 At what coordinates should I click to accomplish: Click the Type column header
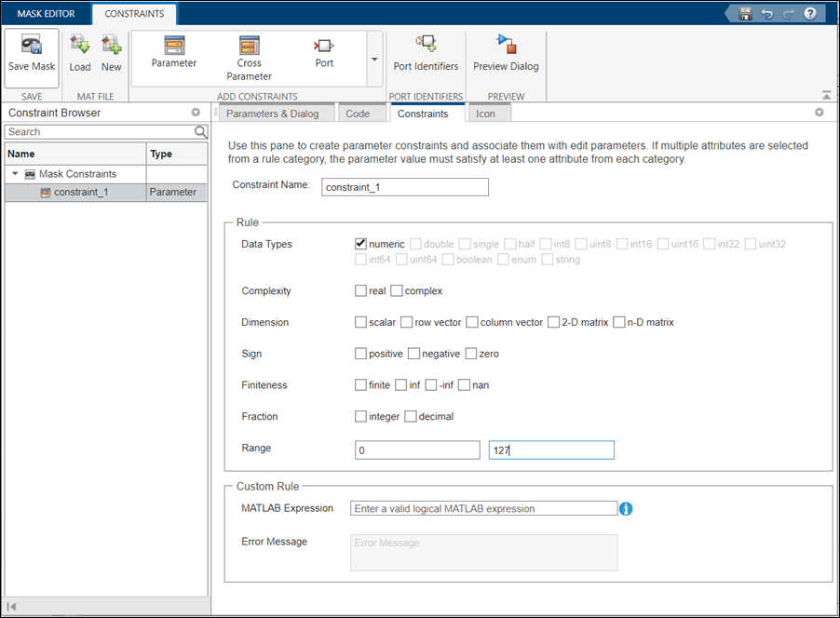(x=177, y=154)
